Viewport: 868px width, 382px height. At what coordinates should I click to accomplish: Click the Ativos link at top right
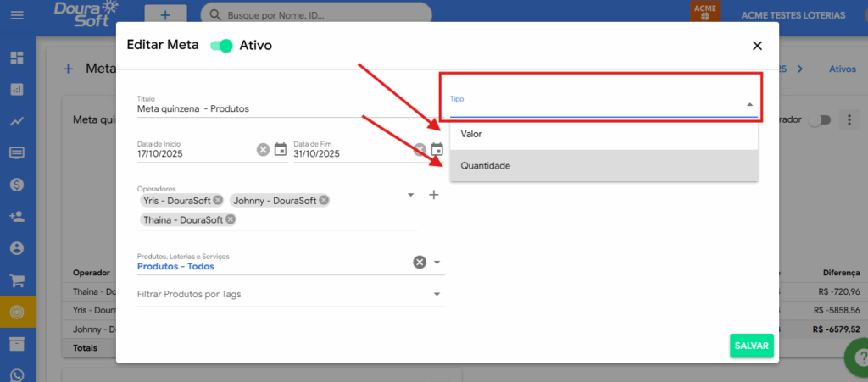(843, 69)
